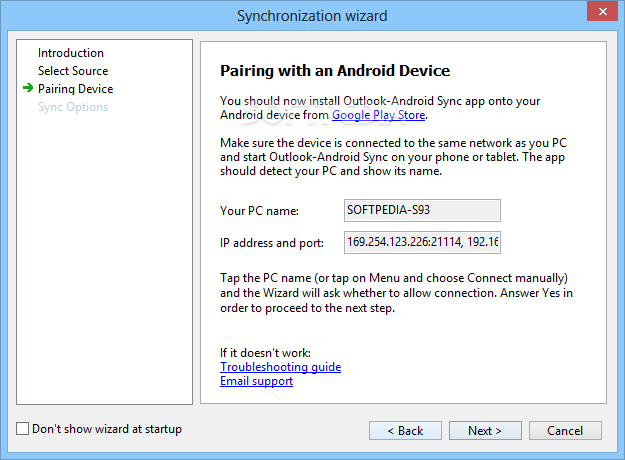
Task: Close the Synchronization wizard window
Action: (602, 12)
